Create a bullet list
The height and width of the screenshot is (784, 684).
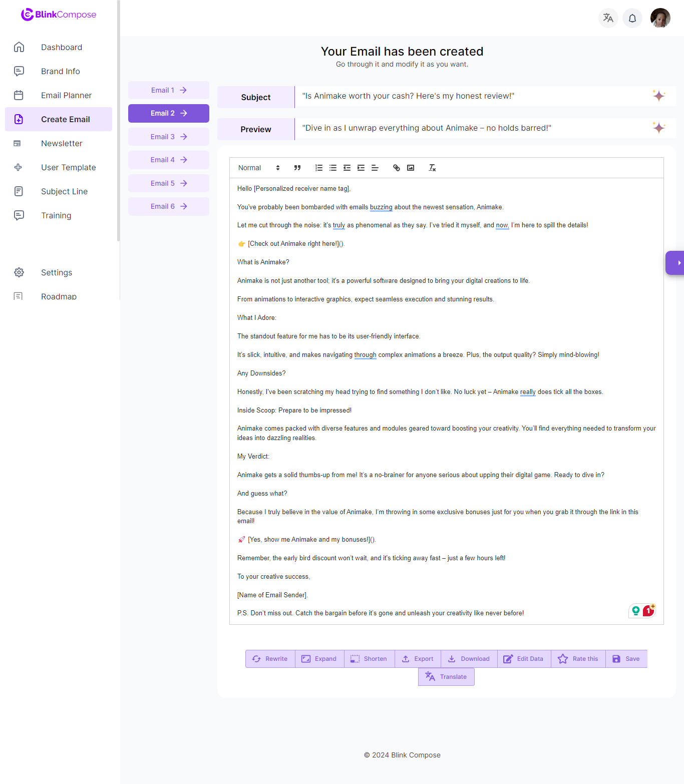333,168
